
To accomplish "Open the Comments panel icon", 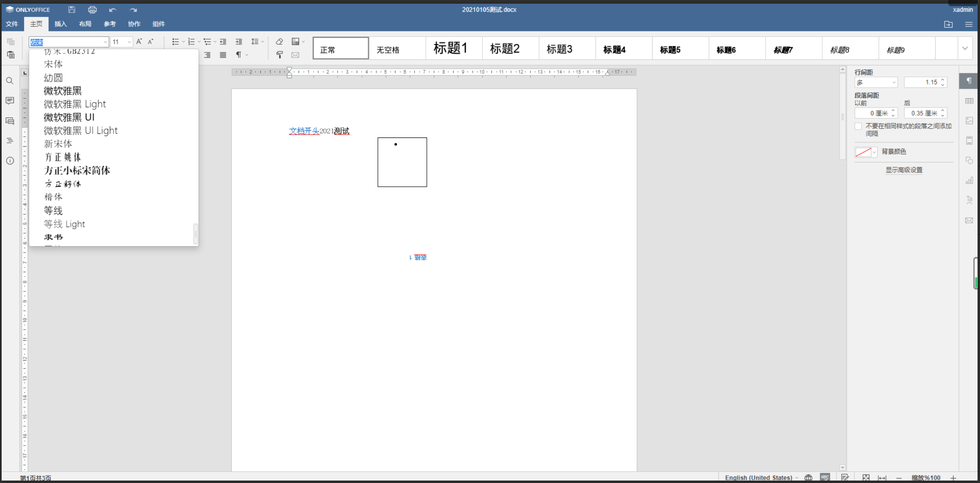I will pyautogui.click(x=10, y=101).
